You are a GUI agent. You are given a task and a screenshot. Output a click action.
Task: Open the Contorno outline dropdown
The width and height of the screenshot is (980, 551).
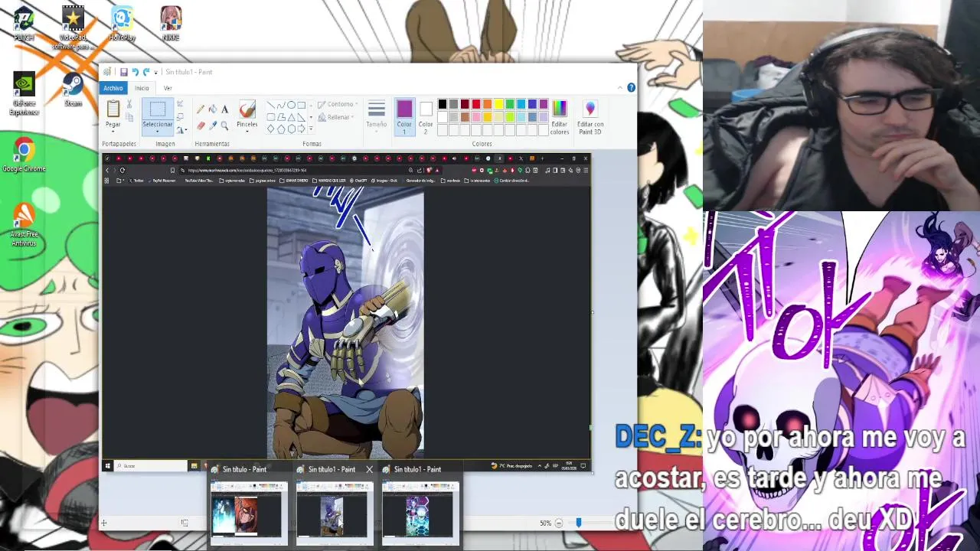point(337,104)
